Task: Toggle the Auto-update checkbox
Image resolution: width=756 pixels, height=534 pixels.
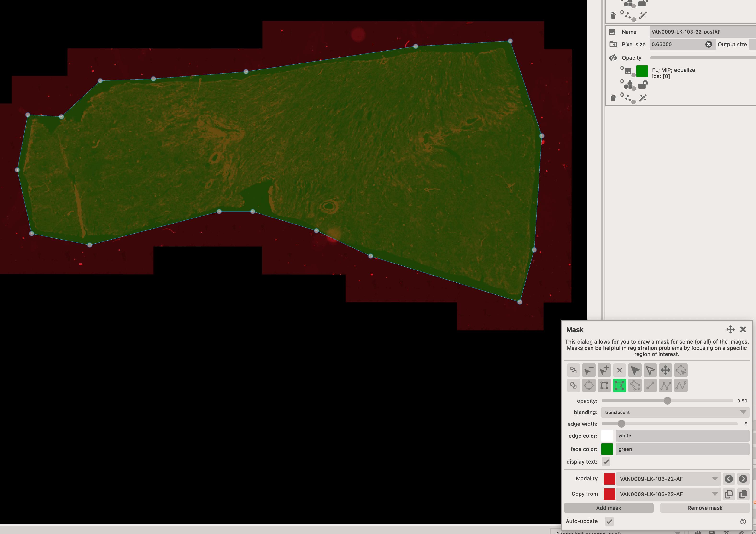Action: point(609,521)
